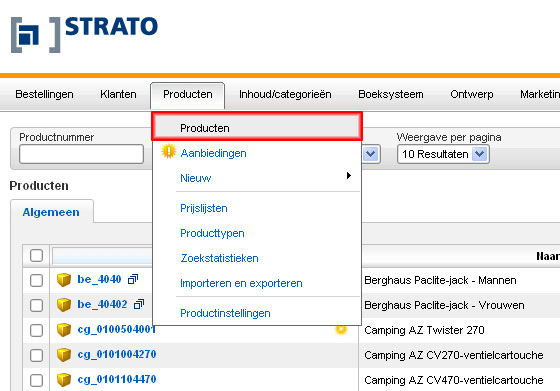
Task: Open the Boeksysteem menu
Action: [x=391, y=94]
